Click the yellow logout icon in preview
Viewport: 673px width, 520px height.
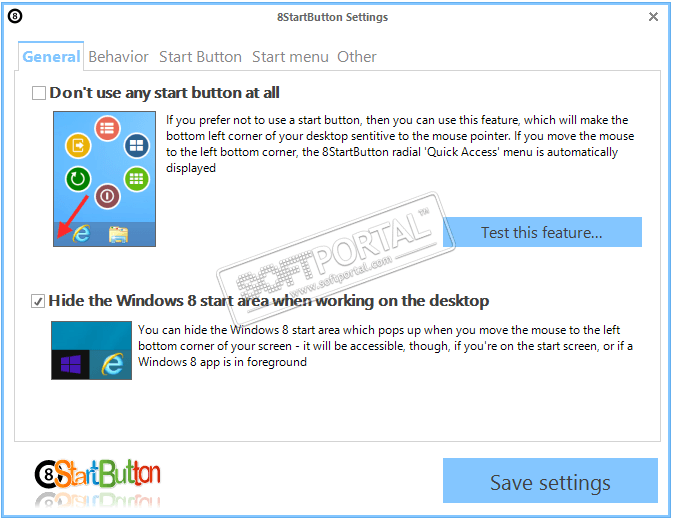click(x=78, y=145)
